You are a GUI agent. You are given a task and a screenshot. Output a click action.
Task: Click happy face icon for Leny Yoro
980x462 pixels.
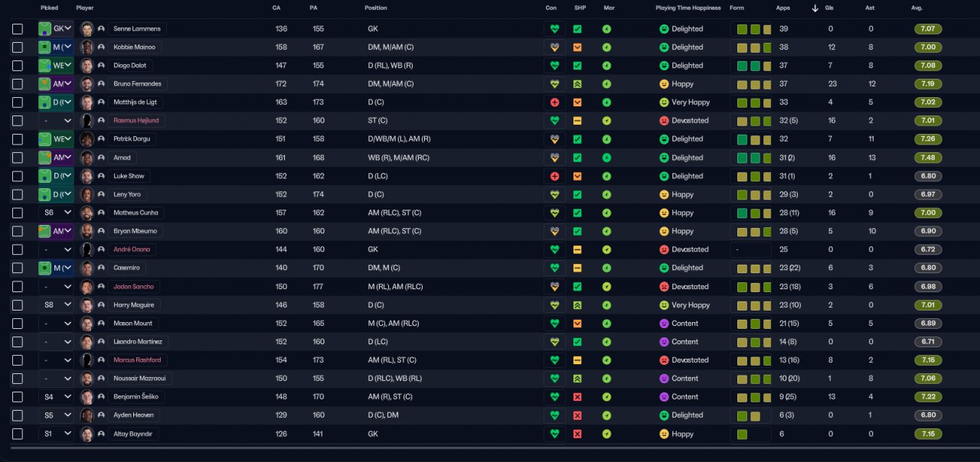click(664, 194)
